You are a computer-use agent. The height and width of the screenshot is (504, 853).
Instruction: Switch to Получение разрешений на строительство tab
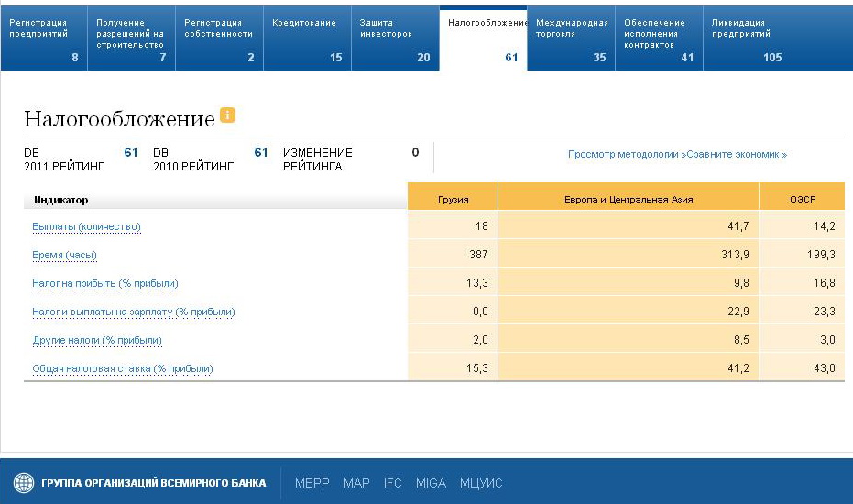tap(130, 38)
